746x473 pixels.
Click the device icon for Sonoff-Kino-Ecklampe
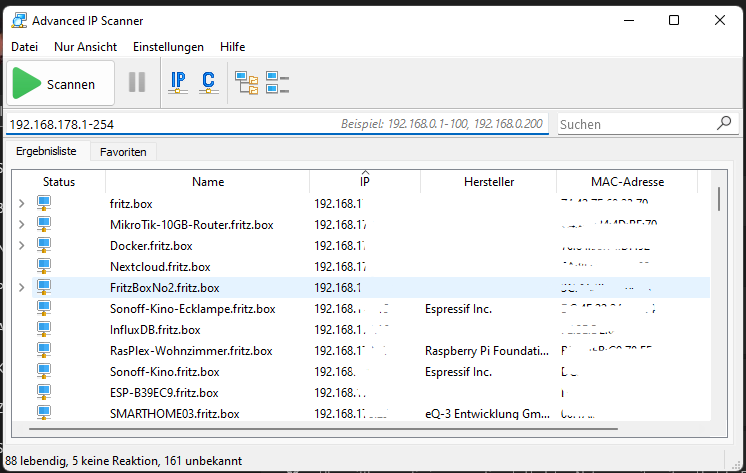coord(44,308)
